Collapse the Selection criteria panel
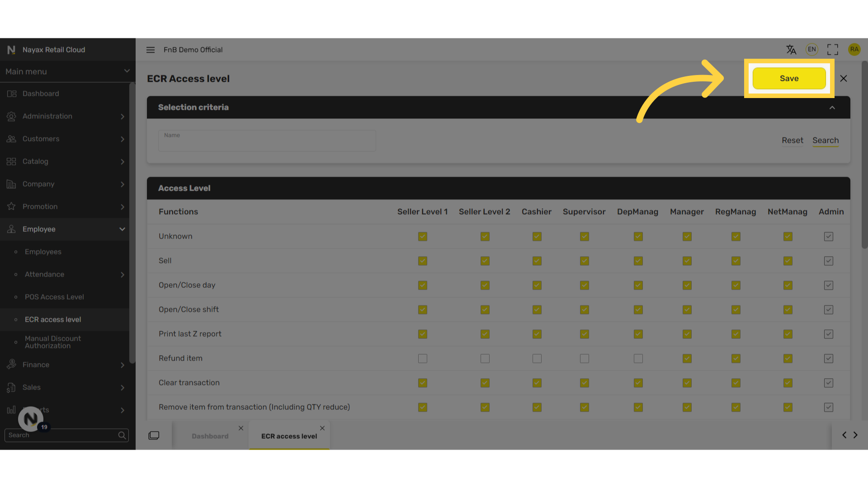Viewport: 868px width, 488px height. [832, 108]
